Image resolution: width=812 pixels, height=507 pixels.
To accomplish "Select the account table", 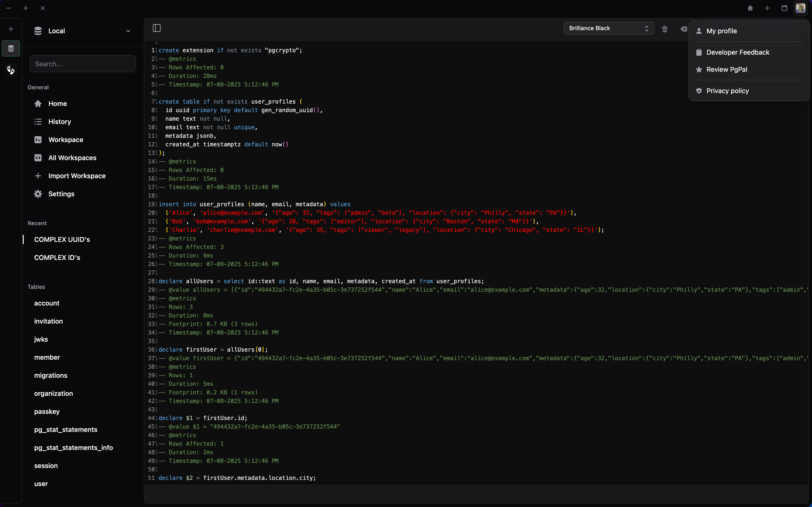I will coord(82,303).
